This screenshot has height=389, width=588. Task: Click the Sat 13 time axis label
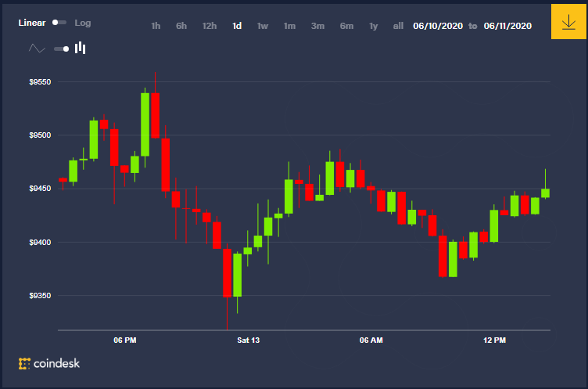(248, 340)
